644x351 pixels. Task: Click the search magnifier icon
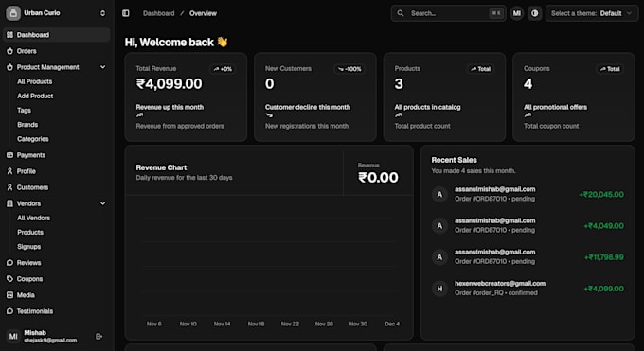400,13
